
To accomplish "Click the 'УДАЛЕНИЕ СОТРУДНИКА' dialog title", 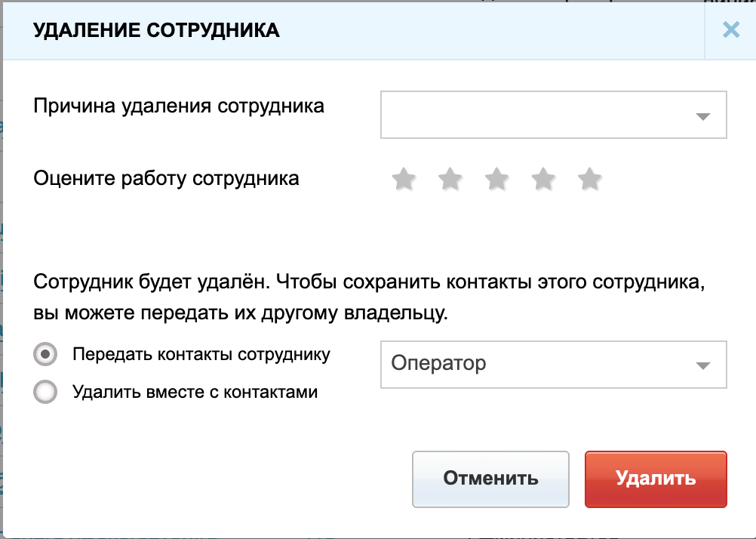I will 155,31.
